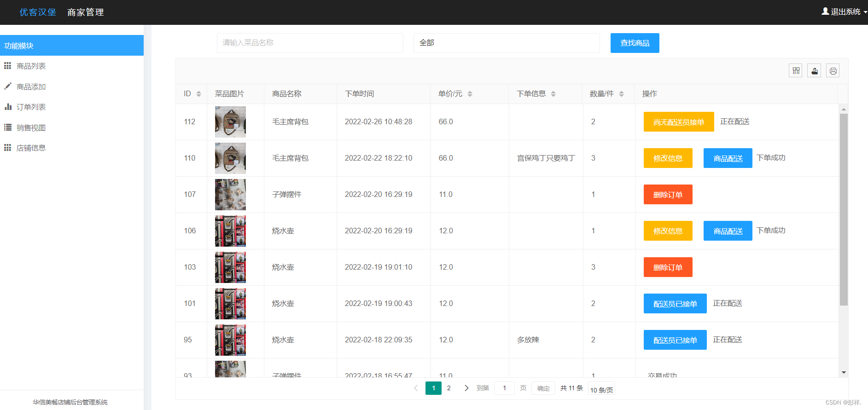Viewport: 868px width, 410px height.
Task: Focus the page number jump field
Action: click(504, 388)
